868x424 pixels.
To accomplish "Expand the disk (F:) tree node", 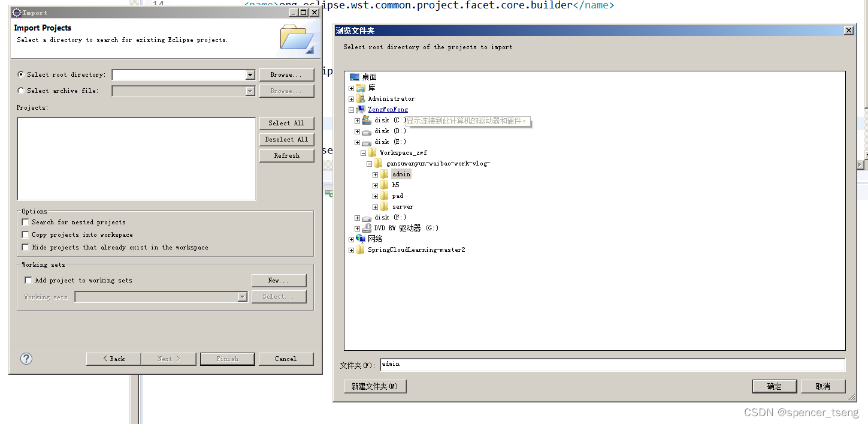I will click(x=356, y=217).
